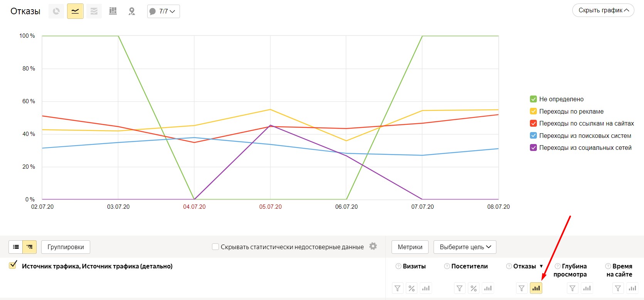The image size is (644, 300).
Task: Collapse chart with Скрыть график
Action: pos(603,10)
